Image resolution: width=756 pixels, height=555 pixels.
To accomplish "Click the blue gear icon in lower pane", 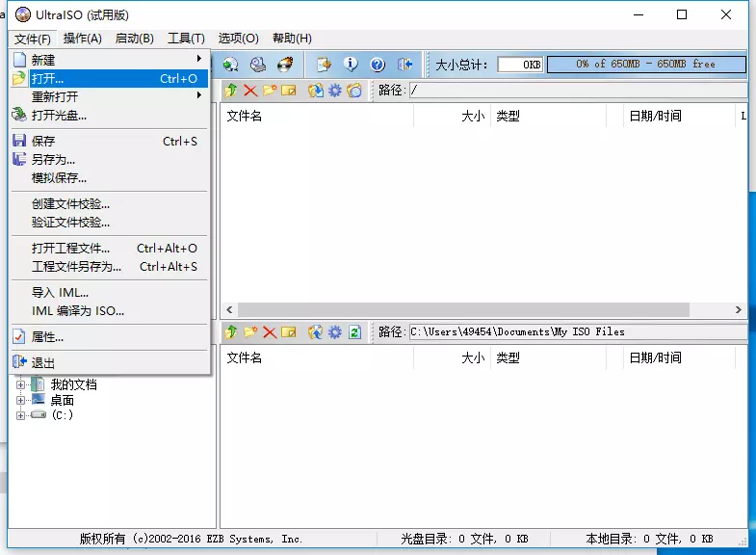I will pyautogui.click(x=334, y=331).
